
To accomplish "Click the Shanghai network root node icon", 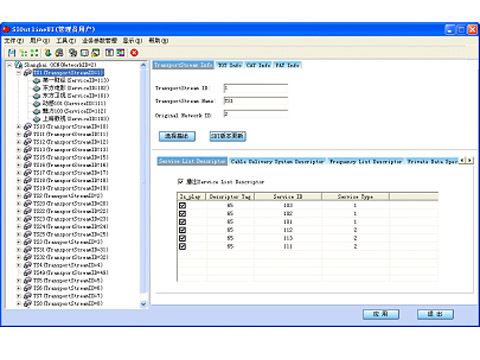I will pyautogui.click(x=18, y=65).
